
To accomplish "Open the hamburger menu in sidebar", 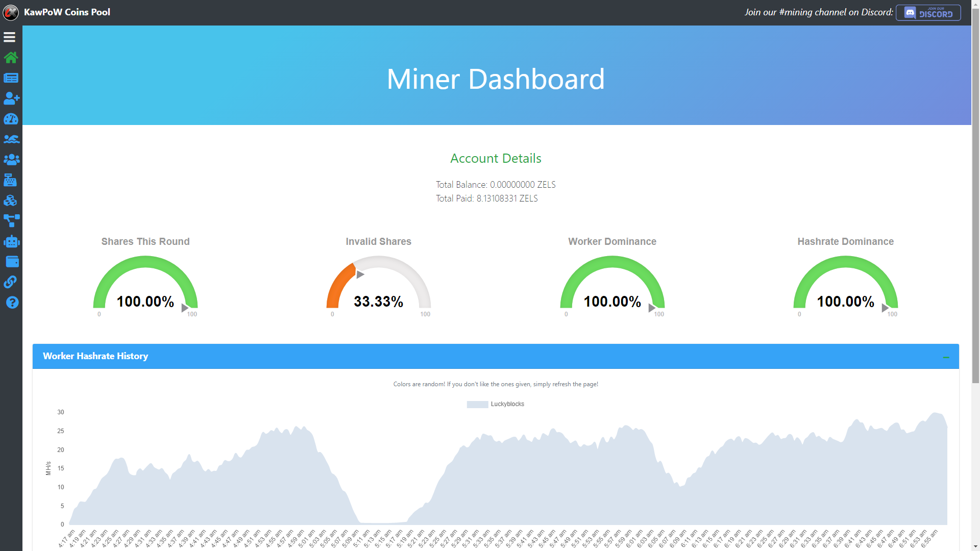I will [x=10, y=37].
